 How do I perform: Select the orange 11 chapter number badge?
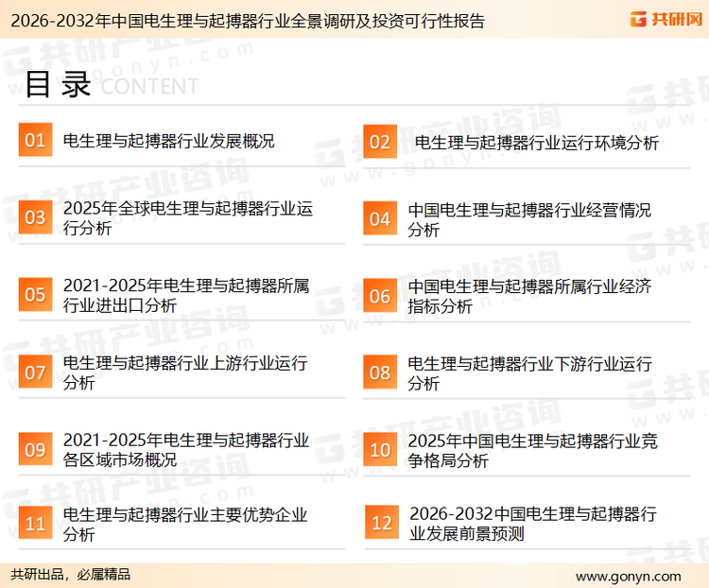coord(35,523)
